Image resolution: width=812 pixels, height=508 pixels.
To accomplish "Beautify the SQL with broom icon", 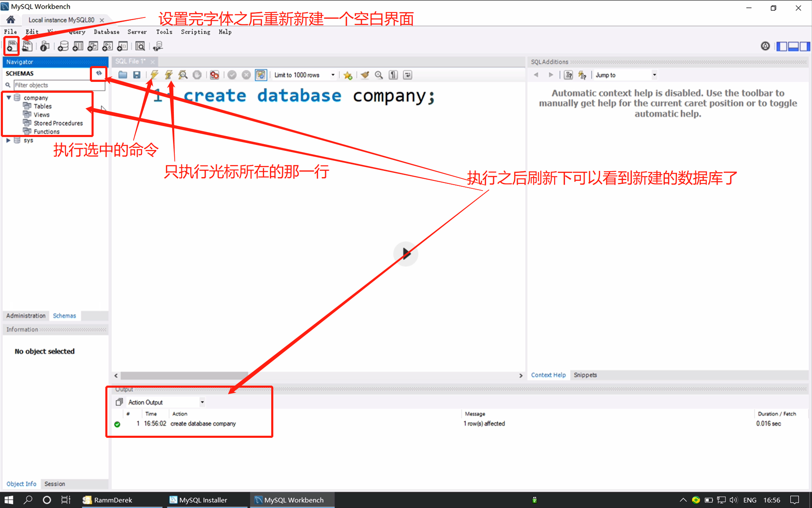I will pos(365,75).
